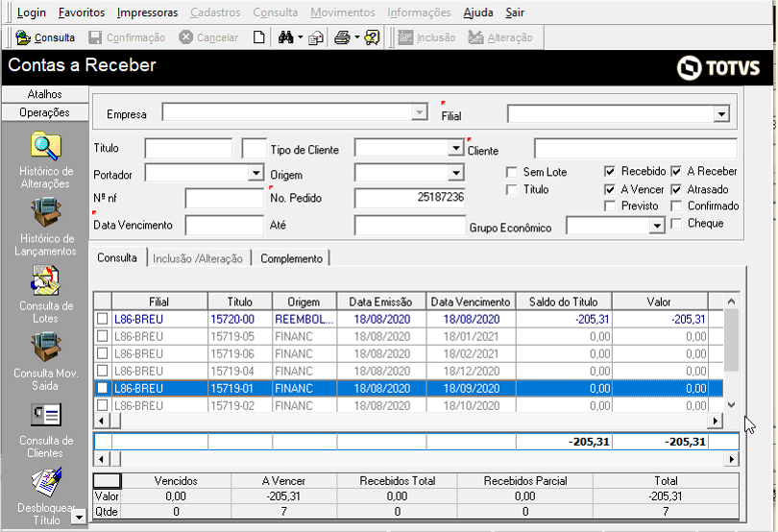Expand the Filial dropdown
The image size is (778, 532).
[721, 114]
